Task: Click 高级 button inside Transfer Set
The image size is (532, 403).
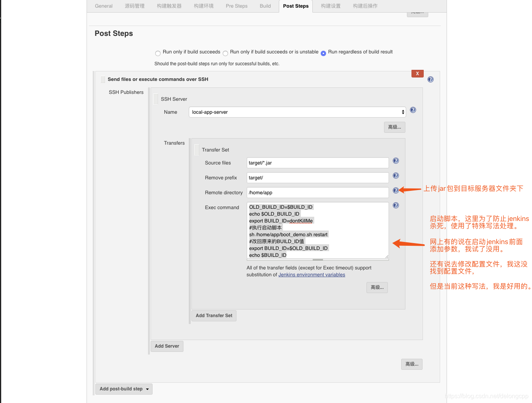Action: point(377,287)
